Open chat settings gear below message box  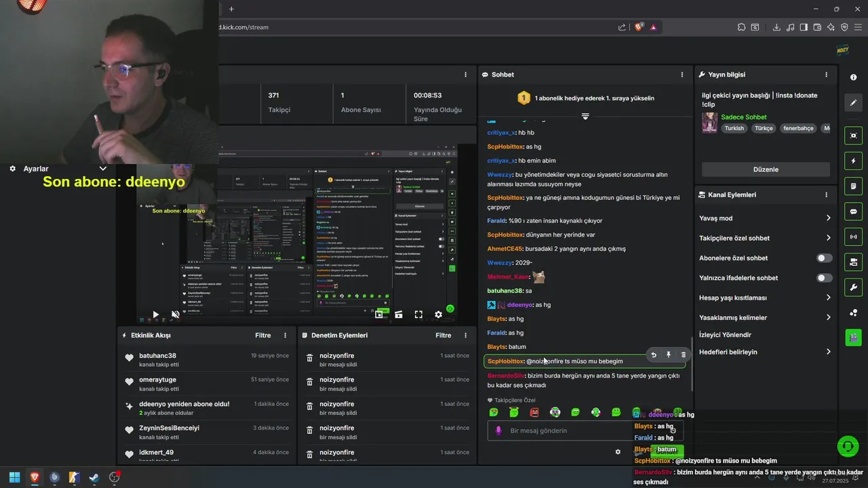pyautogui.click(x=618, y=452)
